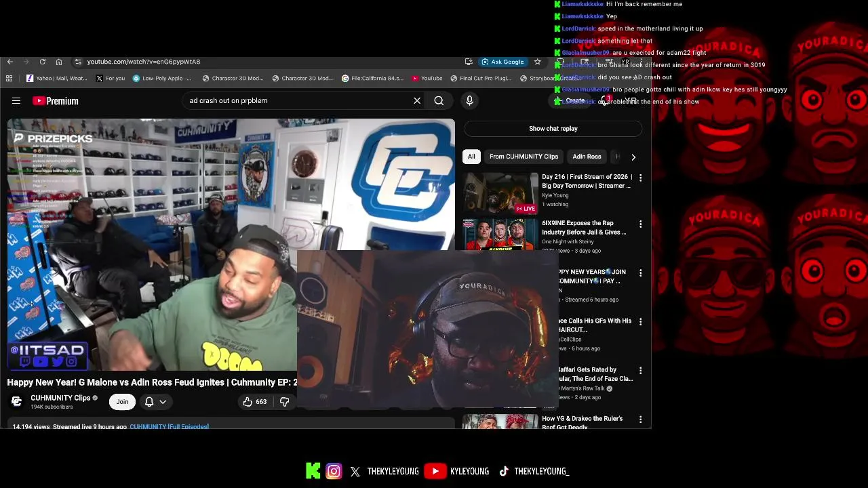Select From CUHMUNITY Clips chip
Screen dimensions: 868x488
point(524,157)
